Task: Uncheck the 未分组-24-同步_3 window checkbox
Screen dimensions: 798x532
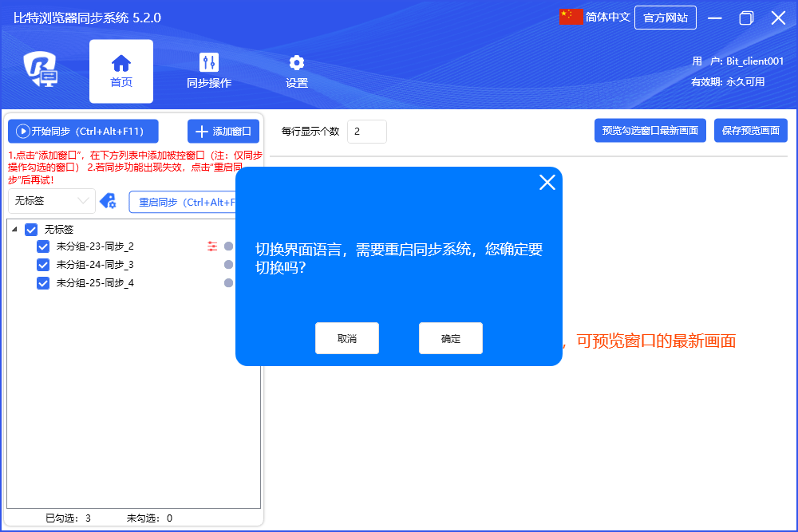Action: click(44, 265)
